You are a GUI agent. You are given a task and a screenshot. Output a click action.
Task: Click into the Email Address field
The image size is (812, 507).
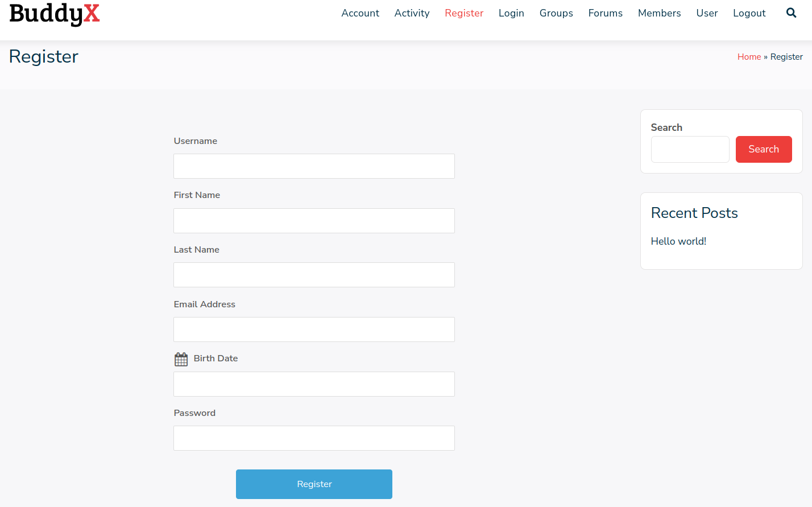(314, 329)
